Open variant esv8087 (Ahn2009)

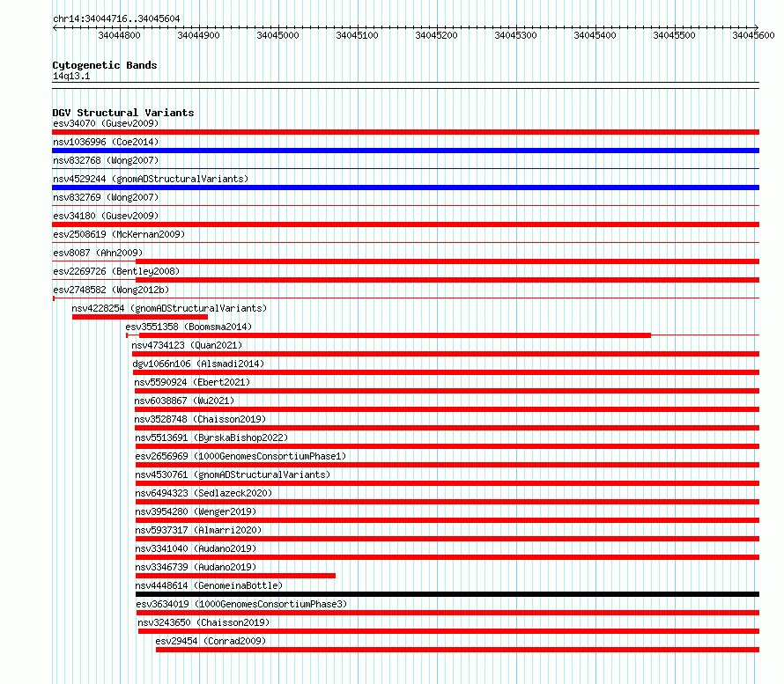pos(98,253)
